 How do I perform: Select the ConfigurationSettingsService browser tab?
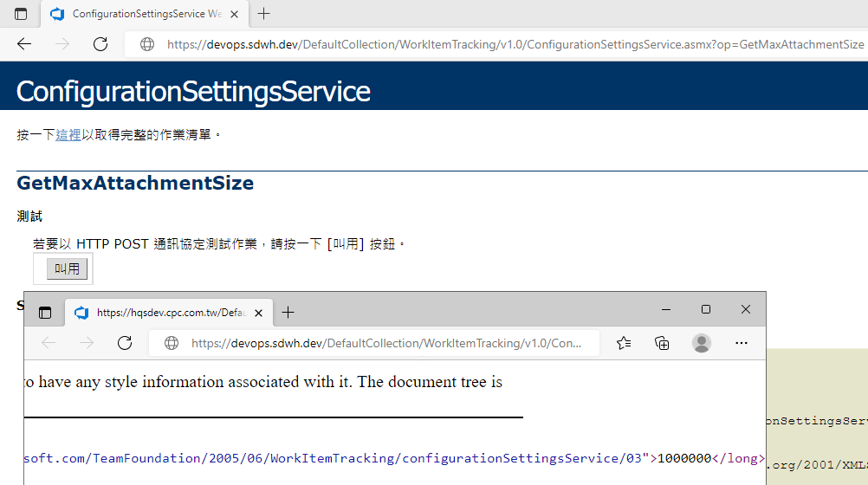139,14
